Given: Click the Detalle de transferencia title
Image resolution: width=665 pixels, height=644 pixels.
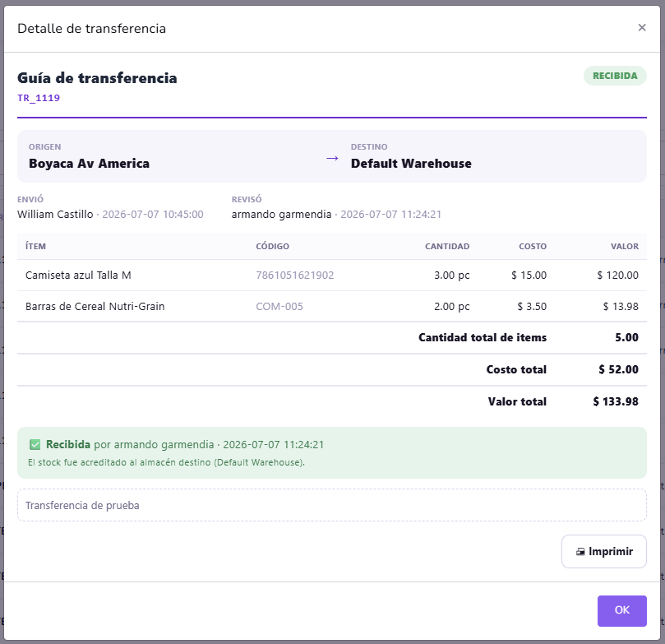Looking at the screenshot, I should click(x=91, y=29).
